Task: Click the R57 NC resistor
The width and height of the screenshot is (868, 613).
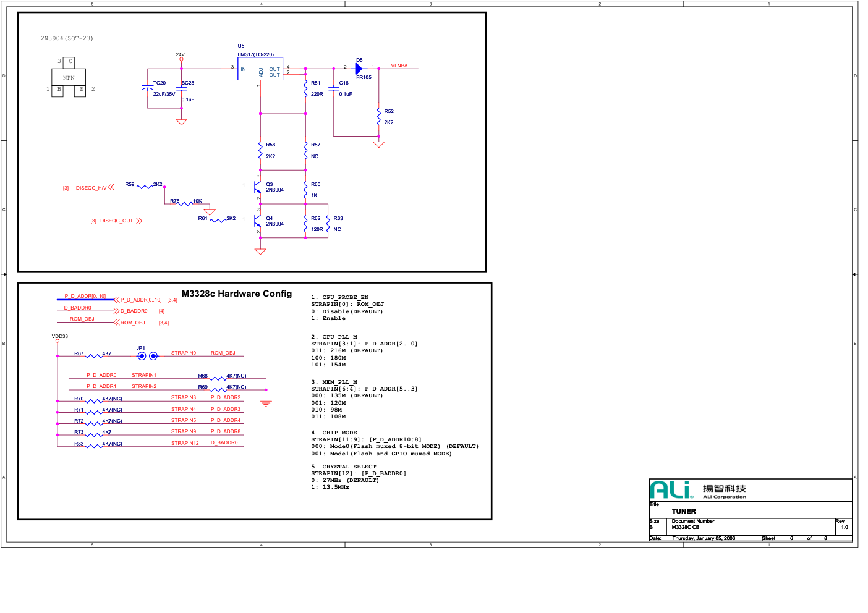Action: [305, 150]
